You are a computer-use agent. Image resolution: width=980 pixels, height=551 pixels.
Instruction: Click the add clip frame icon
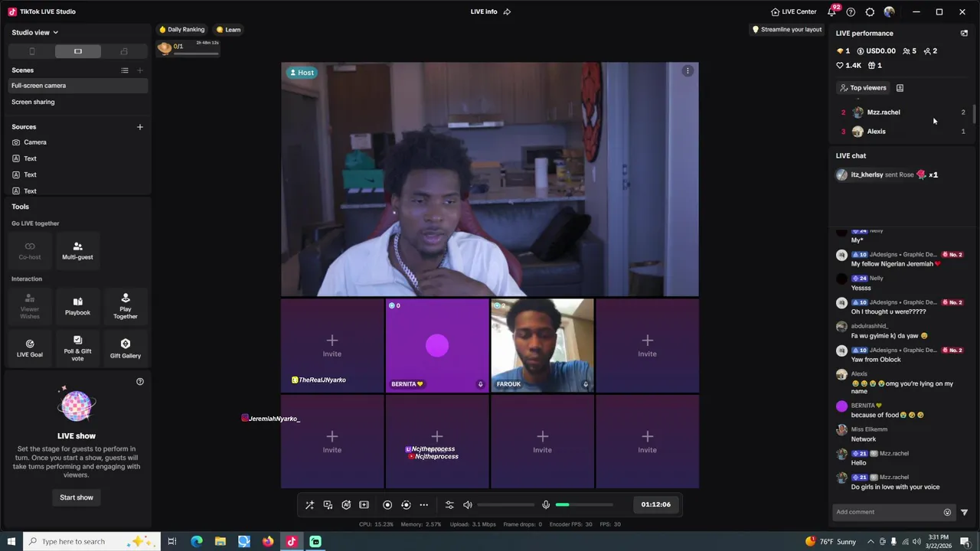[x=364, y=505]
